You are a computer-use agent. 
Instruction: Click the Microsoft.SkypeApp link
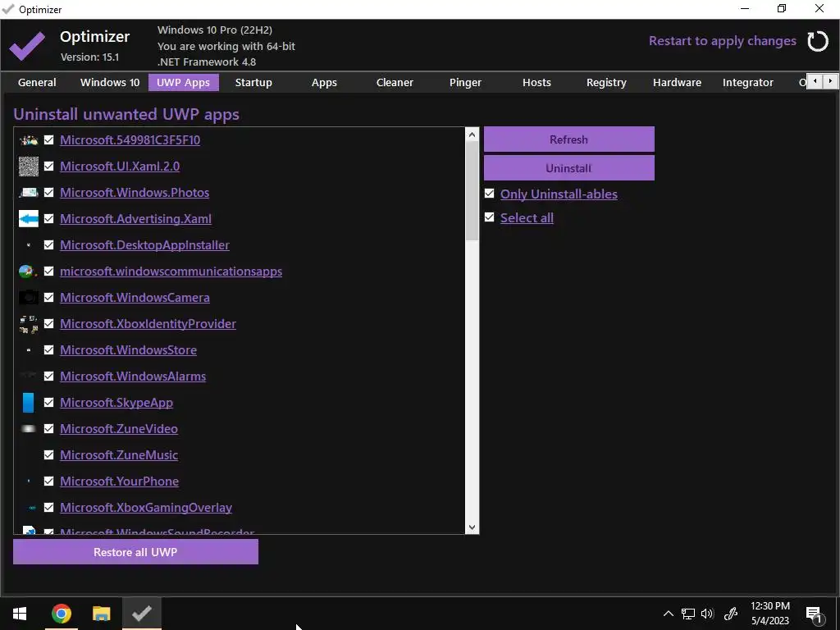116,402
